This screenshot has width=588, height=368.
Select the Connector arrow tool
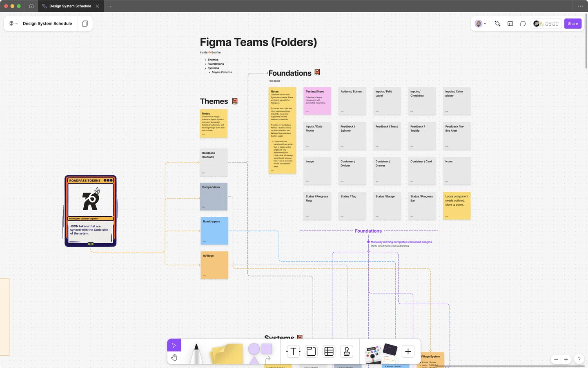[x=268, y=359]
